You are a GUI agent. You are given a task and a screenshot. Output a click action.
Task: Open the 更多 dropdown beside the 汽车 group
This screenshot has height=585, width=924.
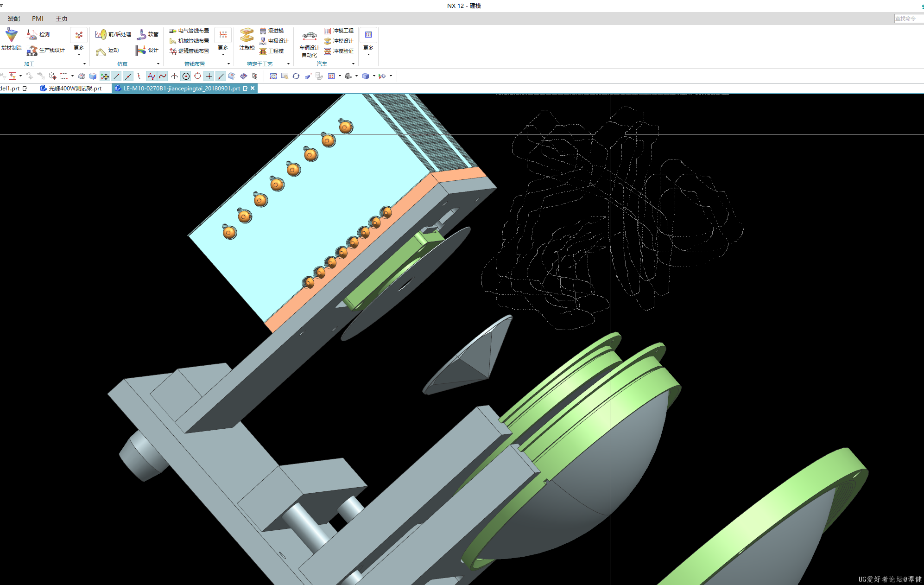pos(368,42)
